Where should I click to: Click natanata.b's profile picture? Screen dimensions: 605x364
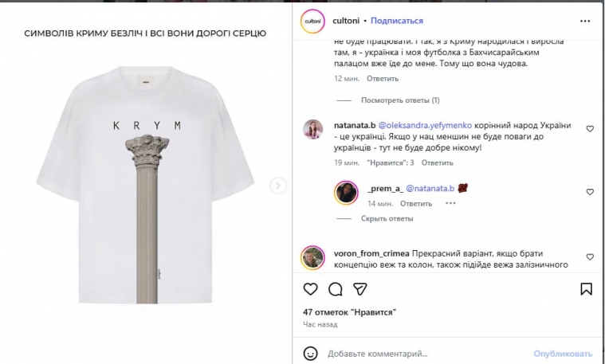click(x=312, y=129)
